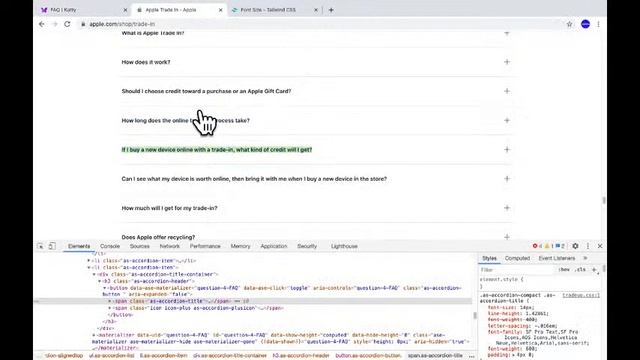640x360 pixels.
Task: Select the DevTools Memory tab
Action: [x=240, y=246]
